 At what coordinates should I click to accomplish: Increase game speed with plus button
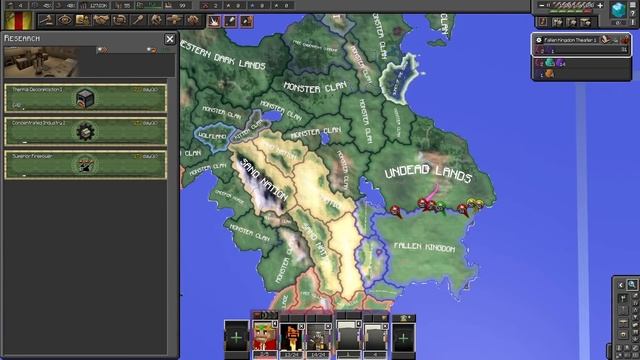click(600, 6)
